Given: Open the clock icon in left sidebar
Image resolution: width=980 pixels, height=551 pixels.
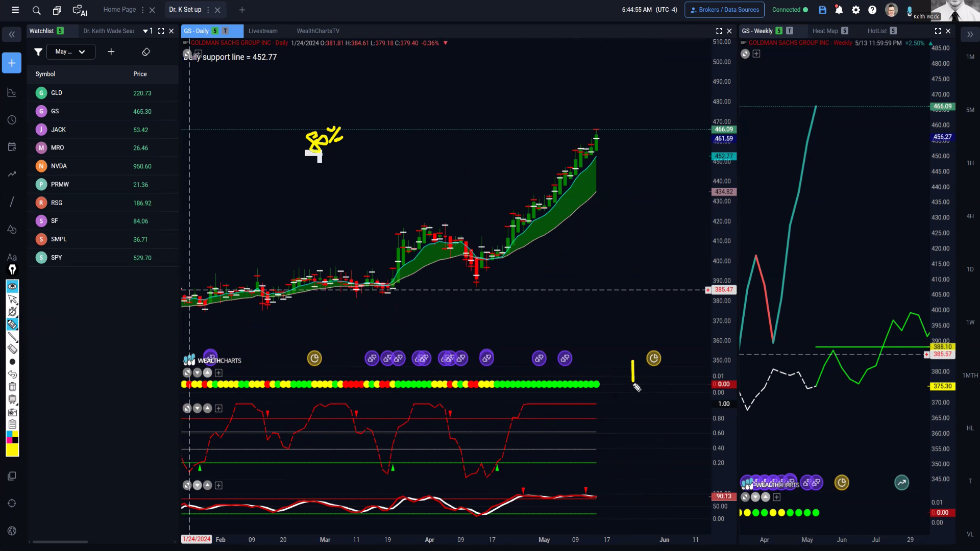Looking at the screenshot, I should coord(12,120).
